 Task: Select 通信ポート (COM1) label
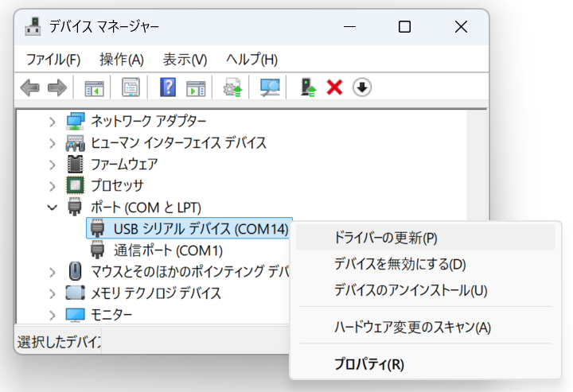coord(168,250)
